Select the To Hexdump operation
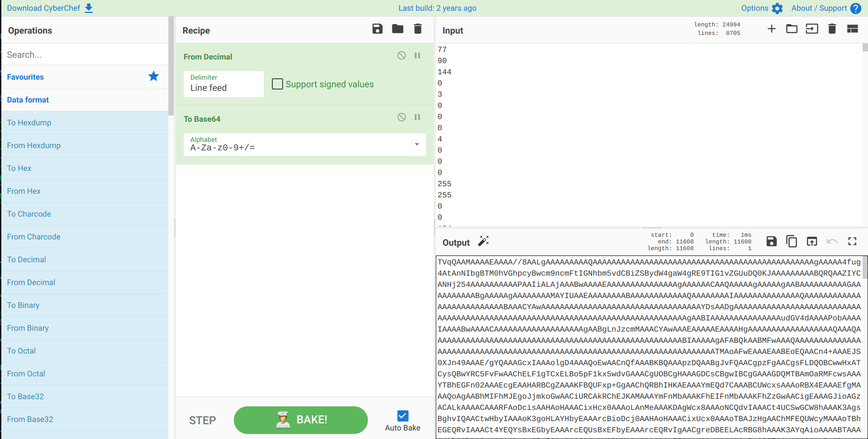 point(85,123)
